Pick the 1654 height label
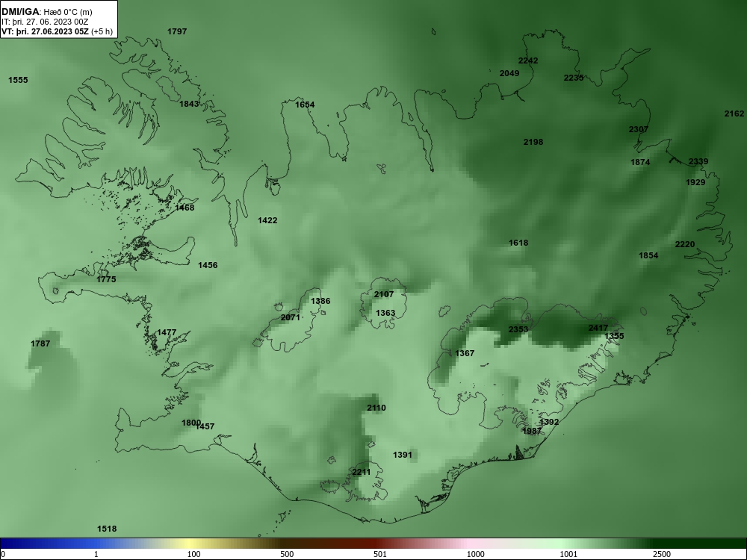The width and height of the screenshot is (747, 560). click(x=305, y=105)
